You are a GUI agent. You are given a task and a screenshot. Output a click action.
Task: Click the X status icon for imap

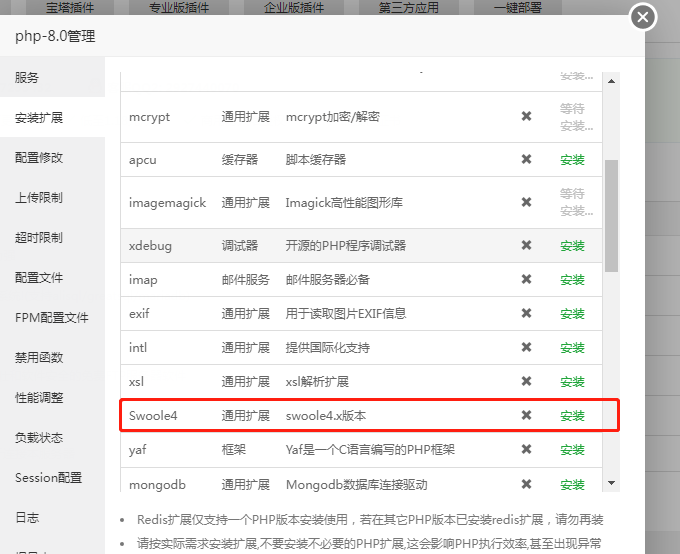(x=526, y=279)
